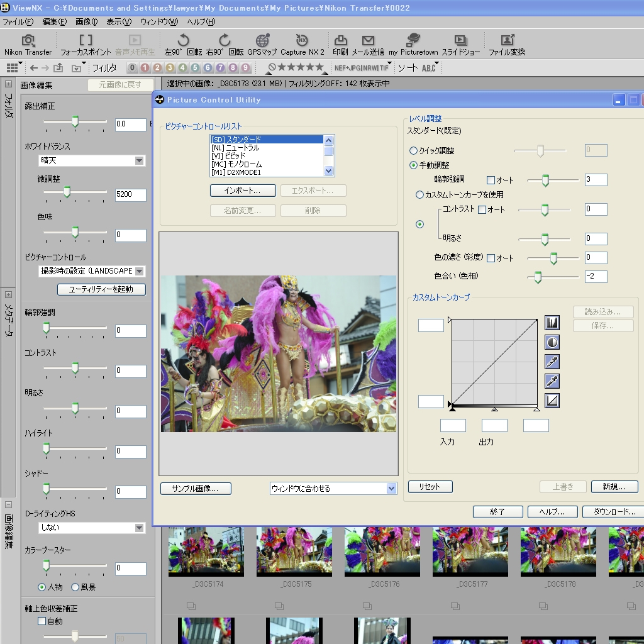Open the Window (ウィンドウ) menu
The width and height of the screenshot is (644, 644).
(x=158, y=22)
